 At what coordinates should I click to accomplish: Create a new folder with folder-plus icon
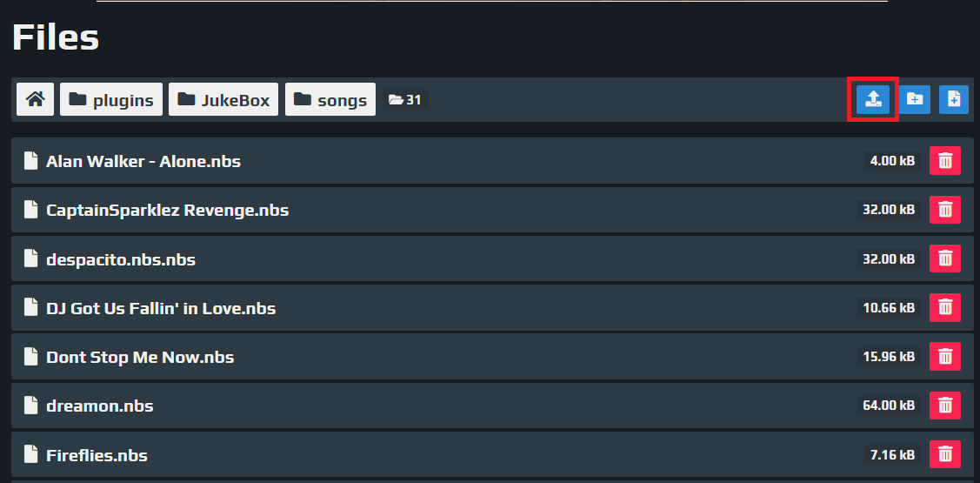(x=915, y=99)
